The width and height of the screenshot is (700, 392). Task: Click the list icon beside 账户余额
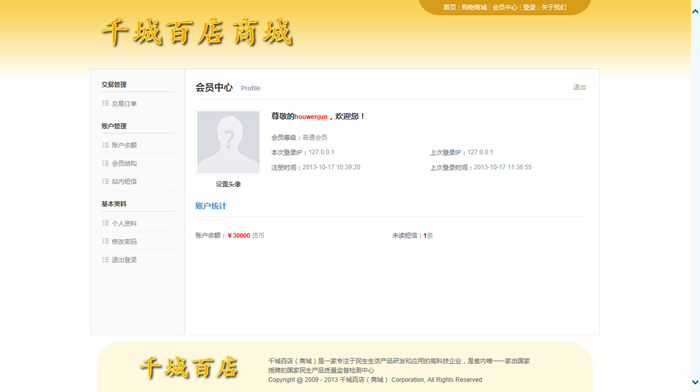point(105,145)
